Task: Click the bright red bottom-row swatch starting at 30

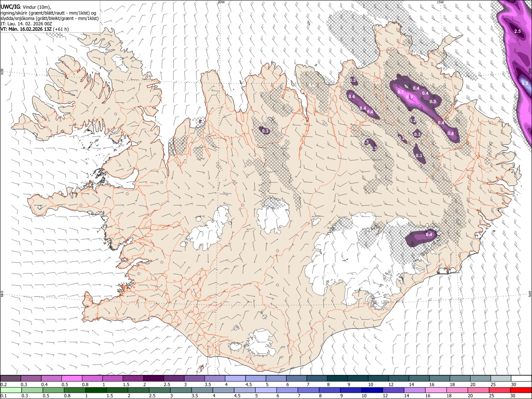Action: coord(521,390)
